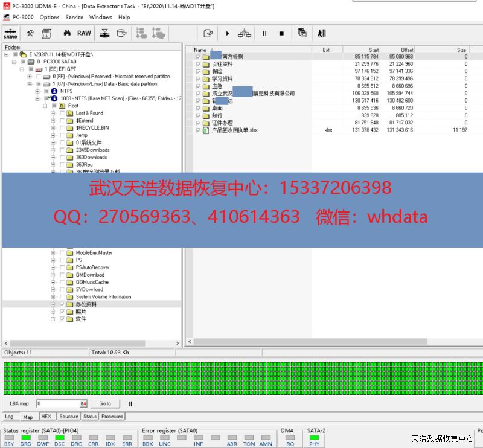Click the Pause button in toolbar
This screenshot has height=448, width=483.
tap(264, 33)
